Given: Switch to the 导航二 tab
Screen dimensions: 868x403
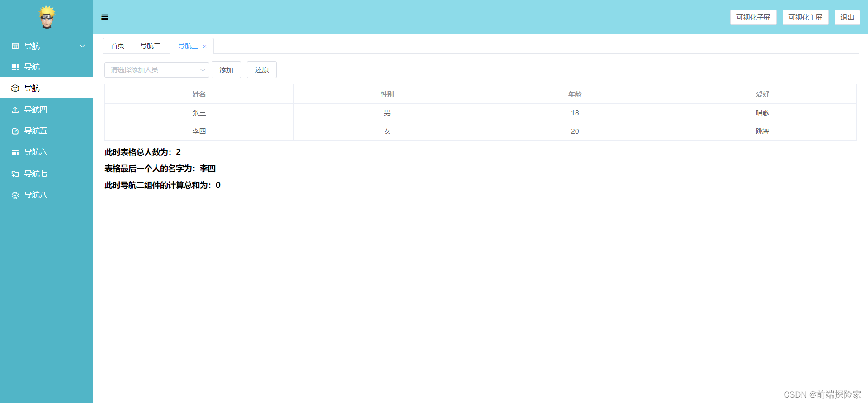Looking at the screenshot, I should (151, 46).
